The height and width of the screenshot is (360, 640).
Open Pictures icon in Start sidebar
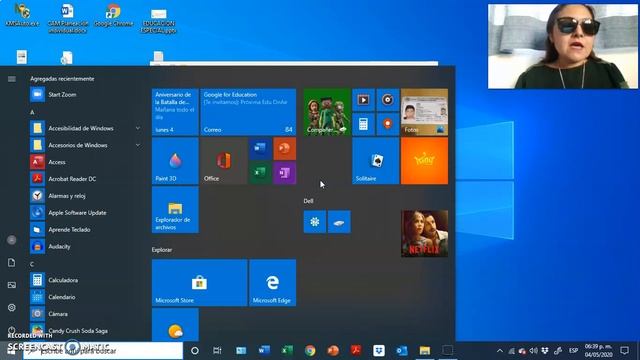pyautogui.click(x=11, y=285)
